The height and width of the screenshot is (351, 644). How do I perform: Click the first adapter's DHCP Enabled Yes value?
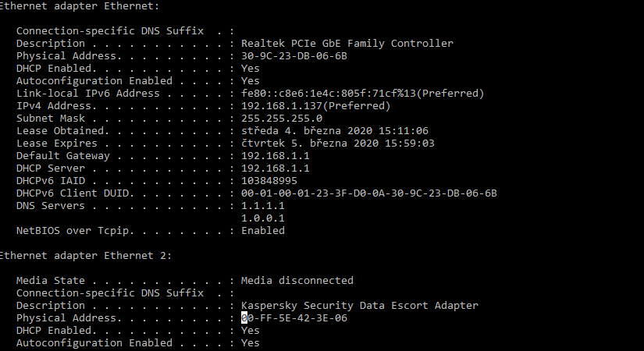click(x=250, y=69)
